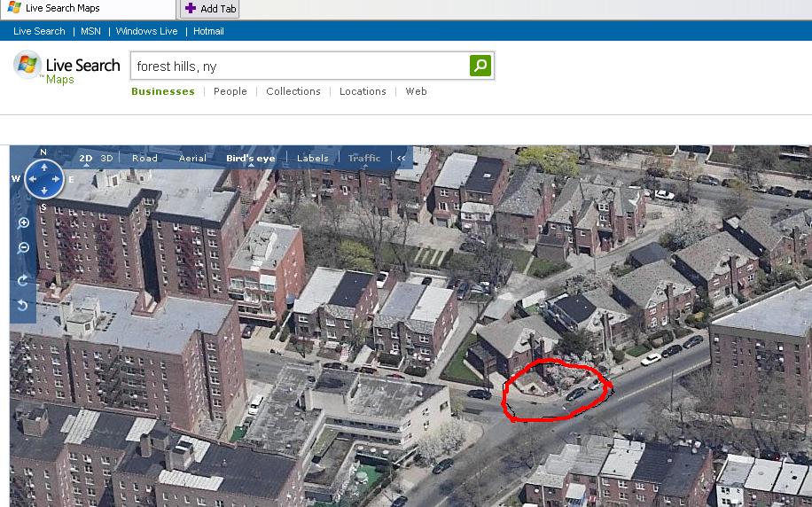Viewport: 812px width, 507px height.
Task: Open a new tab with Add Tab
Action: click(210, 9)
